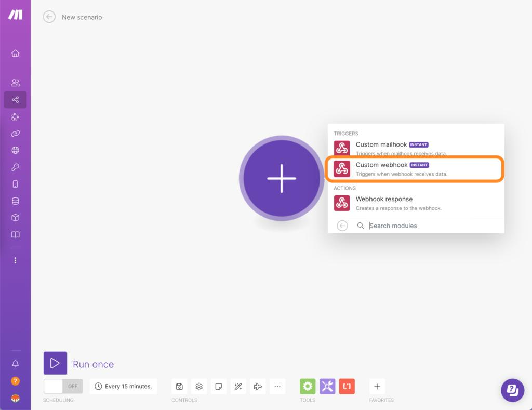532x410 pixels.
Task: Open red Text parser brackets icon
Action: tap(347, 387)
